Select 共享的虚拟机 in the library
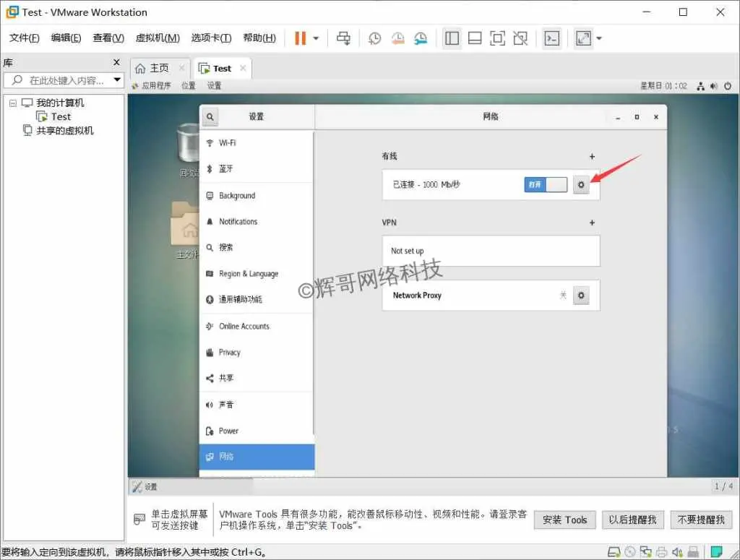Image resolution: width=740 pixels, height=560 pixels. (x=64, y=131)
